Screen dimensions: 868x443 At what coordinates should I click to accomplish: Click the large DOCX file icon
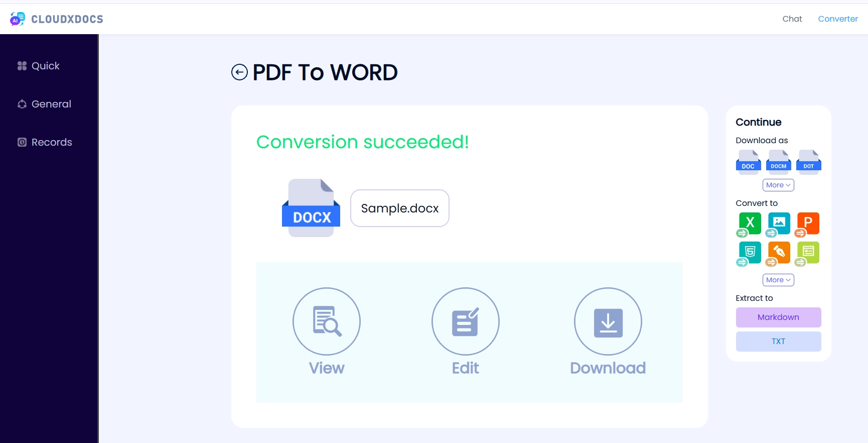311,208
